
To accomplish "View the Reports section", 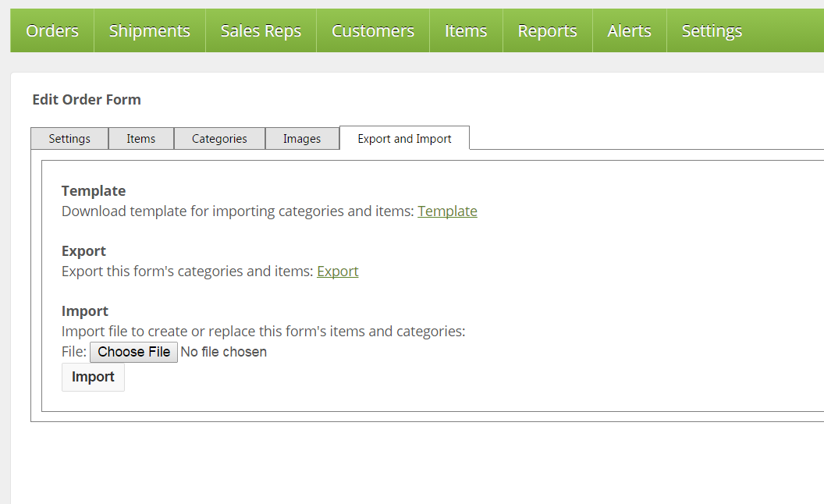I will (x=547, y=31).
